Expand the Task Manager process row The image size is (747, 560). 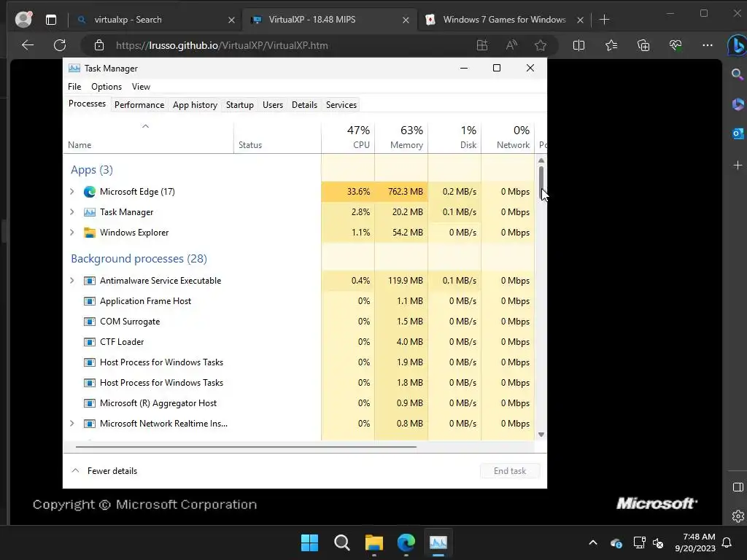click(72, 212)
